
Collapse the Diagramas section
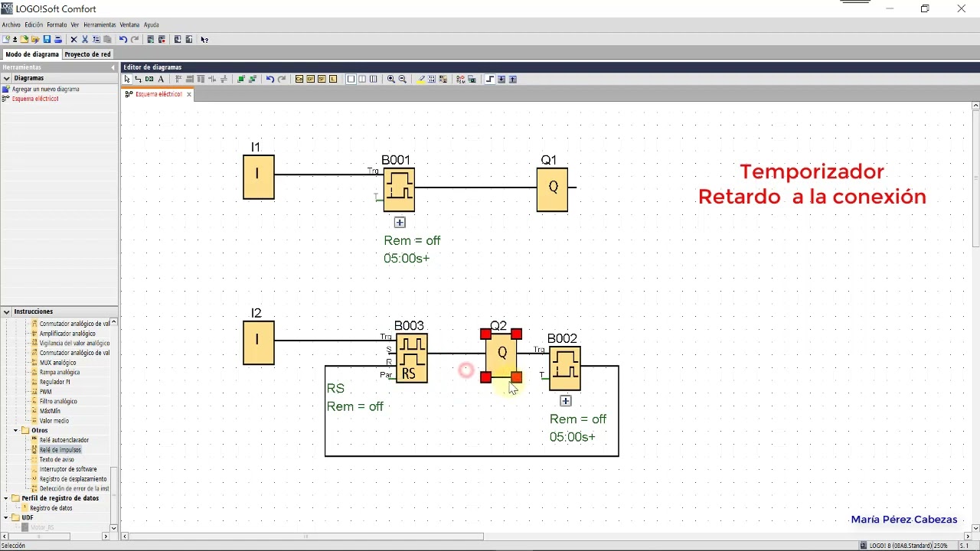pos(6,78)
